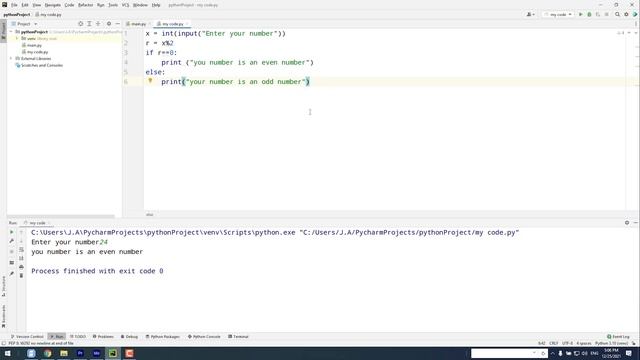Click the pin icon in Run panel
This screenshot has width=640, height=360.
(11, 273)
